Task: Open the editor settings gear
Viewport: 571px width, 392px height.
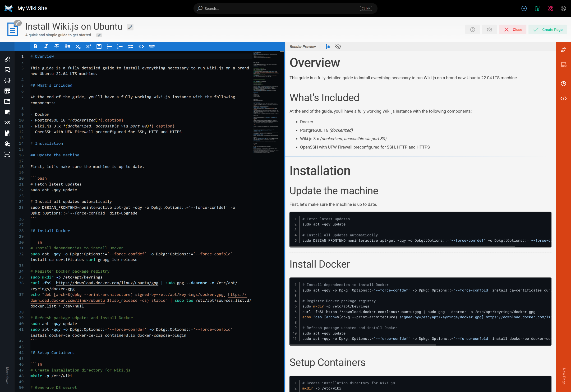Action: [489, 29]
